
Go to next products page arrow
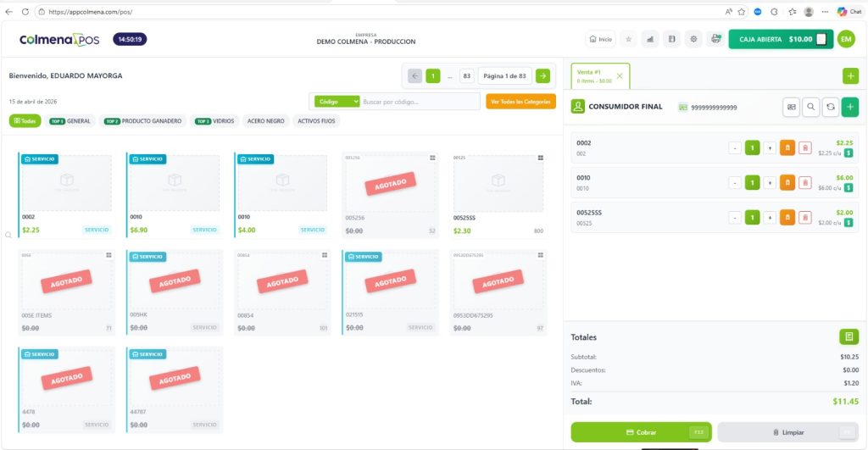pyautogui.click(x=543, y=76)
